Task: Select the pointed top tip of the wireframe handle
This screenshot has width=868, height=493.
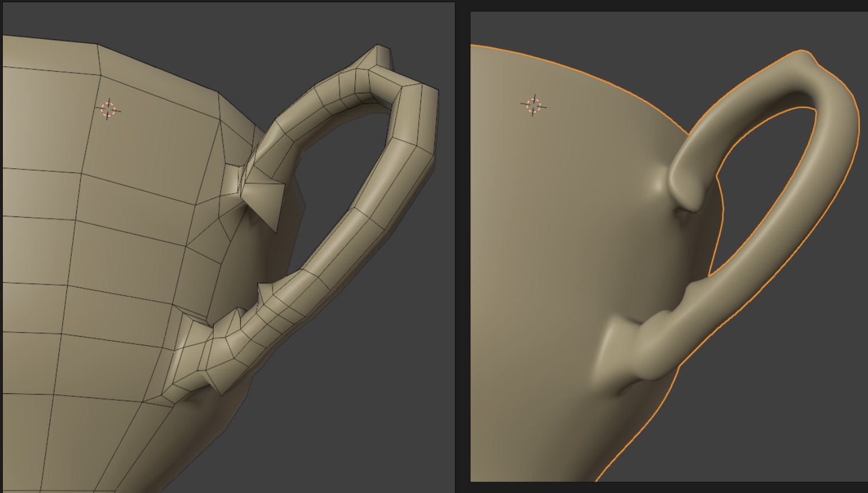Action: [x=383, y=56]
